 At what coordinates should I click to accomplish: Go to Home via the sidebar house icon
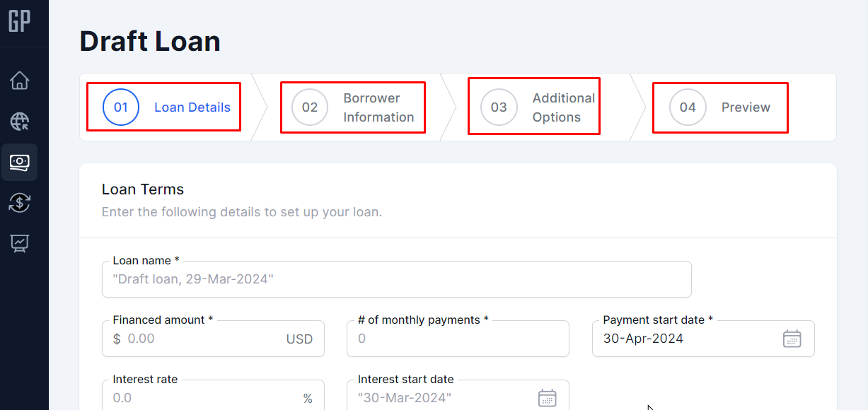19,81
